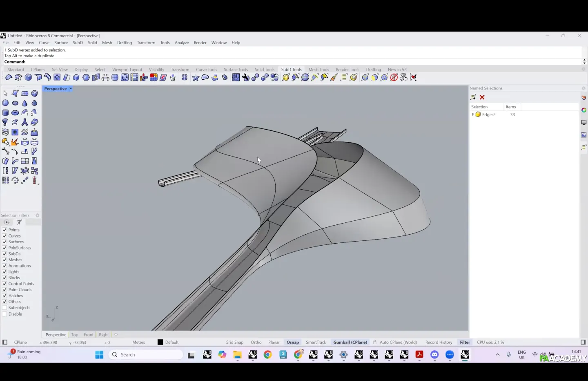Image resolution: width=588 pixels, height=381 pixels.
Task: Uncheck the Curves selection filter
Action: click(x=4, y=236)
